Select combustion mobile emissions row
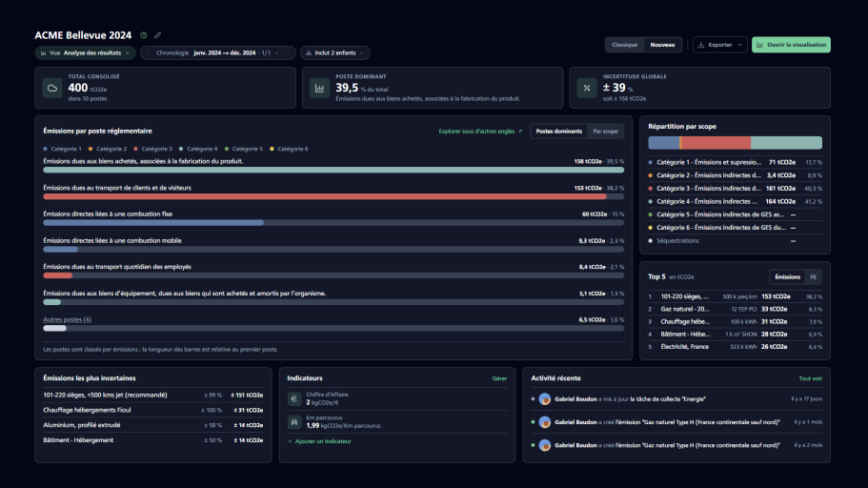Image resolution: width=868 pixels, height=488 pixels. [x=333, y=245]
